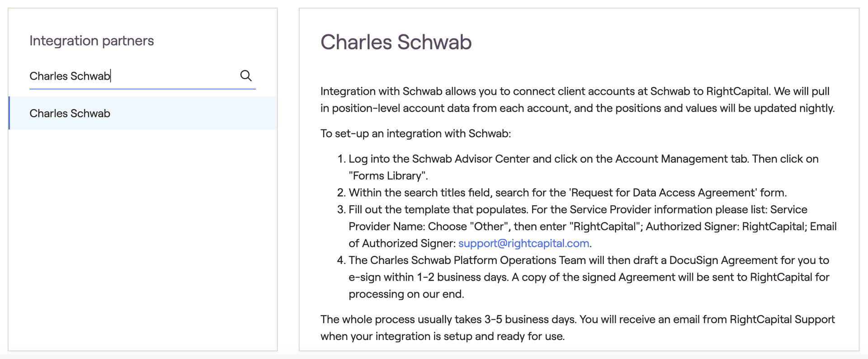Click the "Forms Library" text in step 1
This screenshot has height=359, width=868.
[x=388, y=176]
